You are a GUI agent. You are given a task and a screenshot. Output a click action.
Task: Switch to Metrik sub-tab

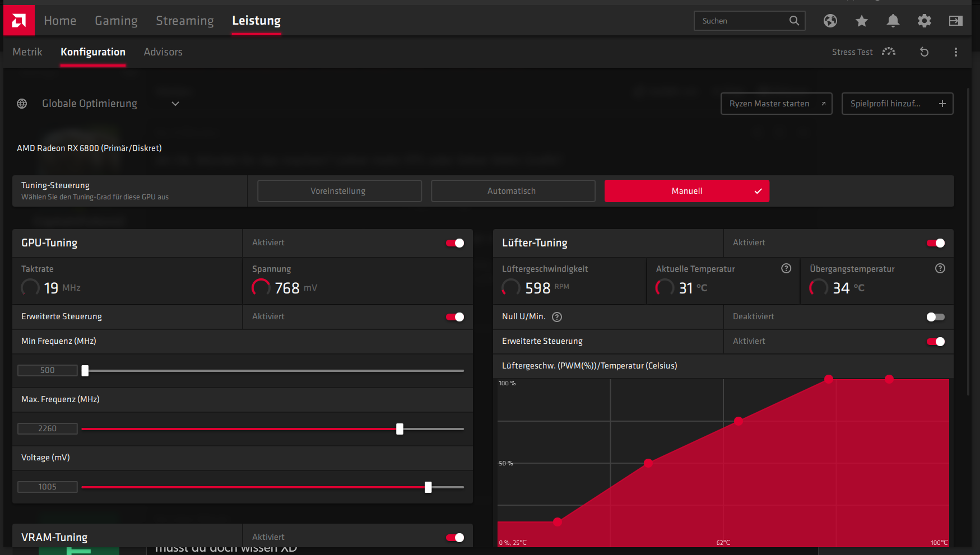tap(27, 52)
